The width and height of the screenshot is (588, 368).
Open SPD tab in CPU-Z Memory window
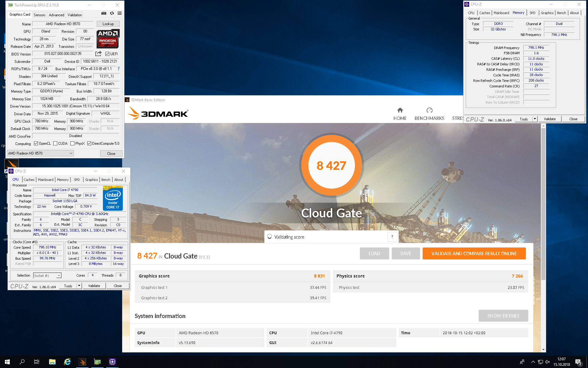tap(533, 13)
